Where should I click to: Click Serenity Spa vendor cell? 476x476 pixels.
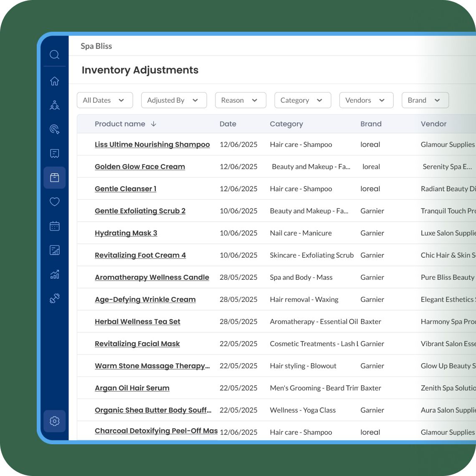click(447, 167)
